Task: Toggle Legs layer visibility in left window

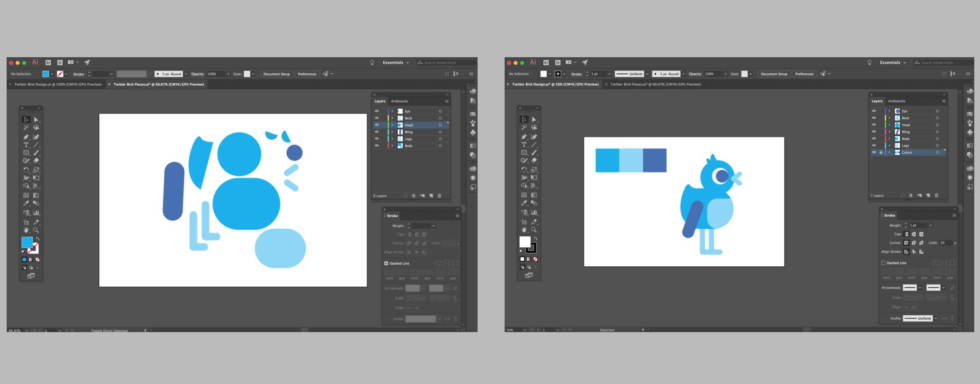Action: pyautogui.click(x=377, y=139)
